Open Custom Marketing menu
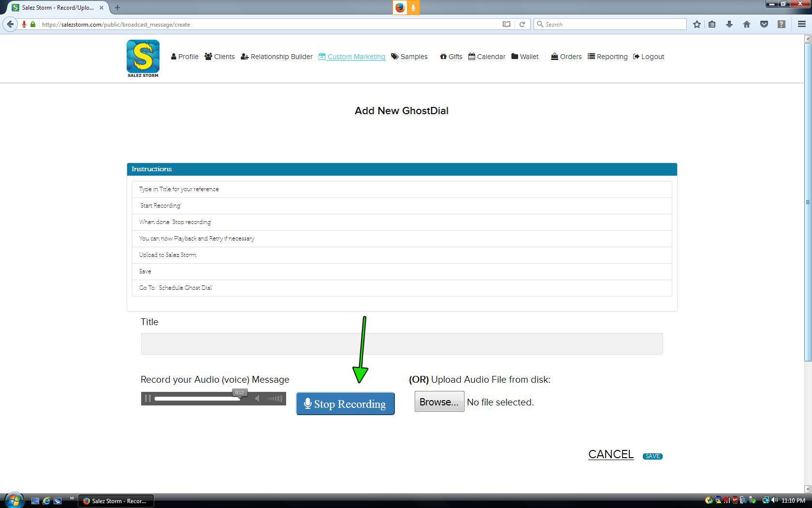This screenshot has width=812, height=508. click(352, 57)
